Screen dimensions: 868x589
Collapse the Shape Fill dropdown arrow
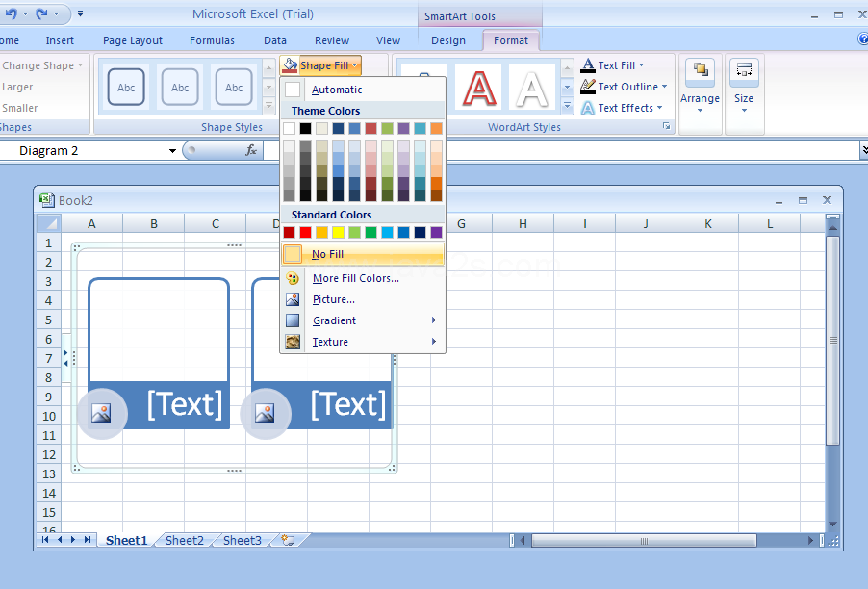(x=355, y=65)
